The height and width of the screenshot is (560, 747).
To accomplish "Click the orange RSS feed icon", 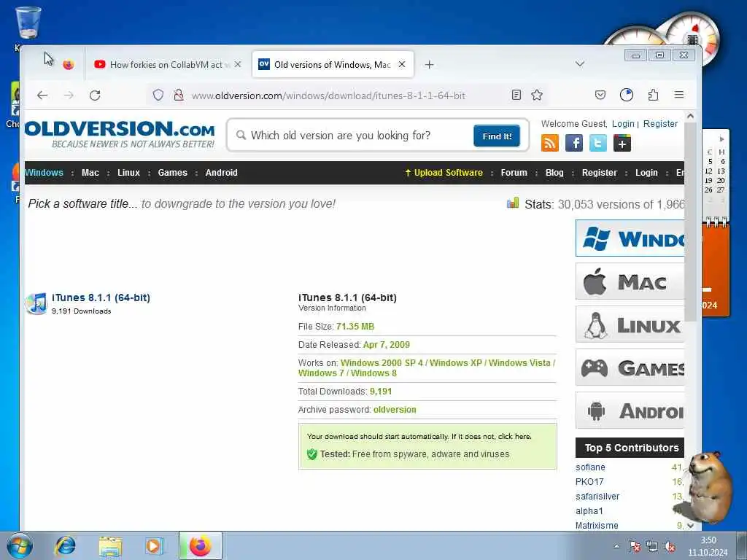I will pos(550,143).
